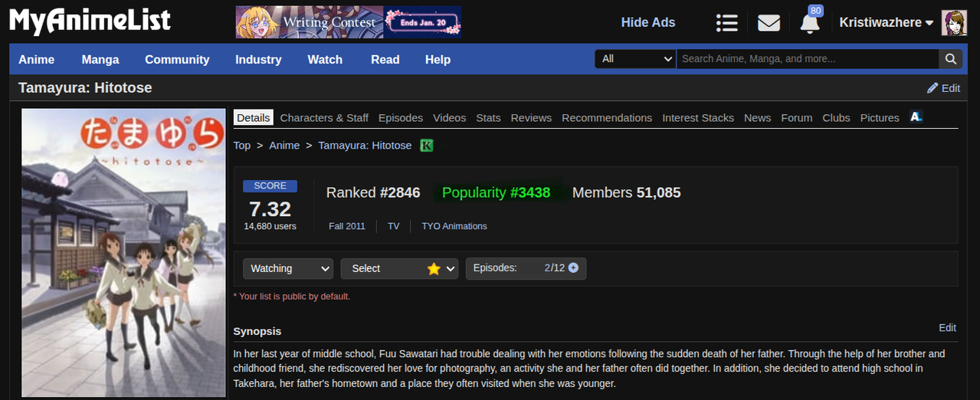The height and width of the screenshot is (400, 980).
Task: Open the score Select dropdown
Action: point(399,268)
